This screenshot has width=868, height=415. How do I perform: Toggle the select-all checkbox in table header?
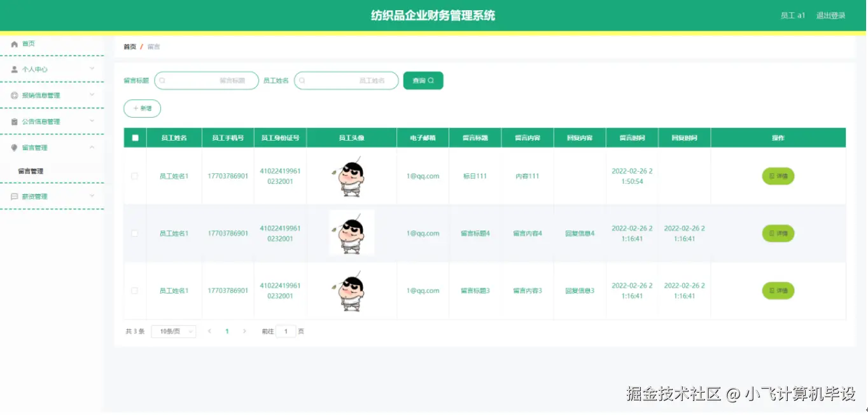point(134,137)
